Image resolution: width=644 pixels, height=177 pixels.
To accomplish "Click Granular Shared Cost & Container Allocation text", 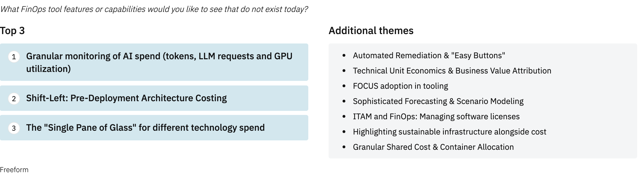I will click(433, 147).
